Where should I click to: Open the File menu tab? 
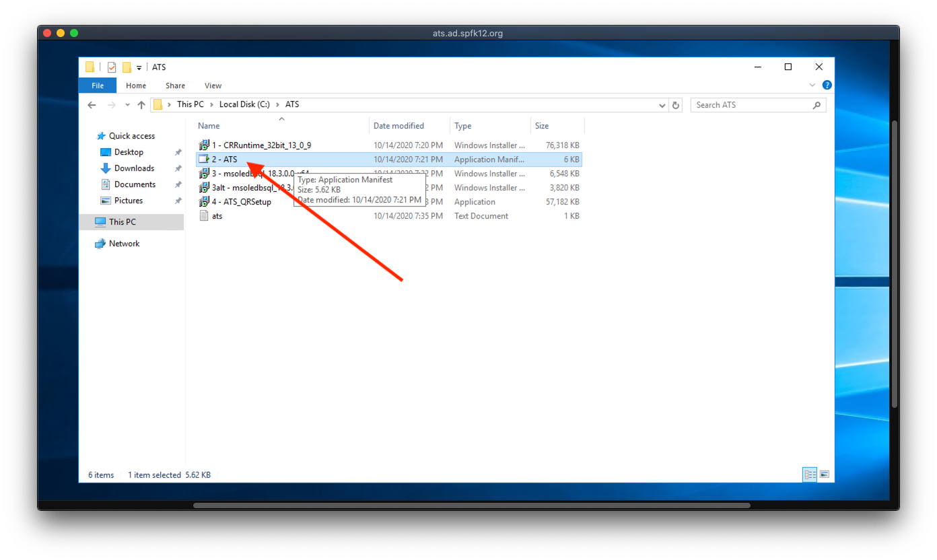98,85
